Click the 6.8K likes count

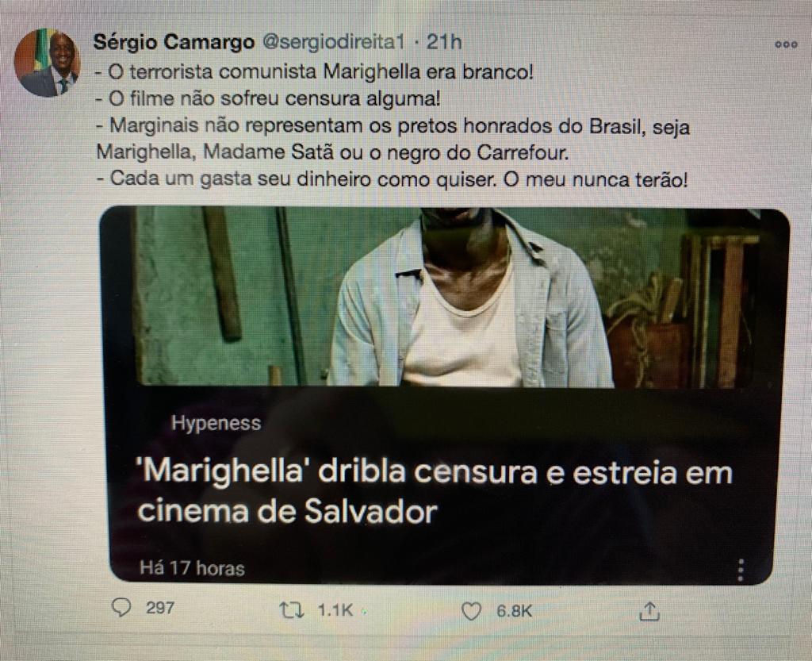coord(514,611)
